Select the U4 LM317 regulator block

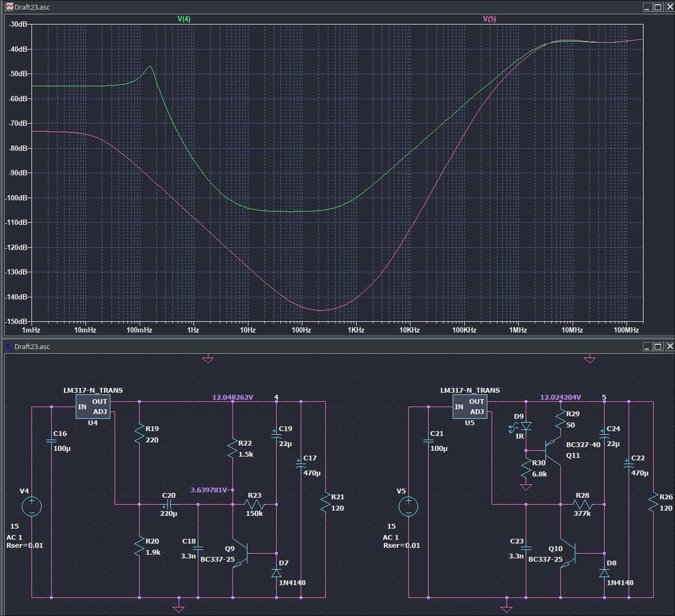tap(93, 407)
